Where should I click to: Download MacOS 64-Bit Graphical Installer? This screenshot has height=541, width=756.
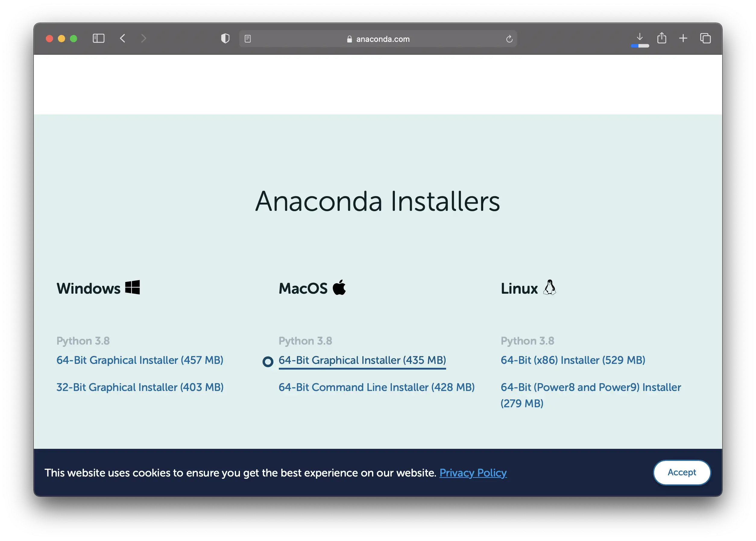pyautogui.click(x=362, y=360)
